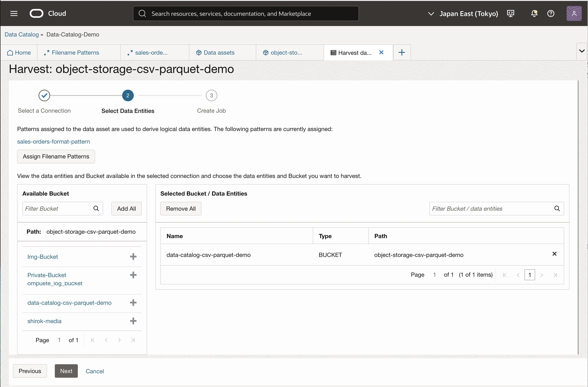Viewport: 588px width, 387px height.
Task: Click the Oracle Cloud logo
Action: (36, 13)
